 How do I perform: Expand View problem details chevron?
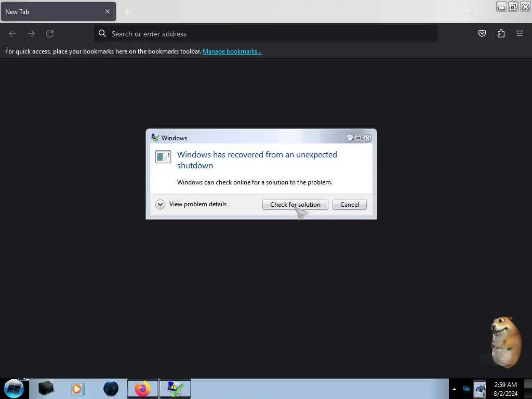pyautogui.click(x=160, y=204)
